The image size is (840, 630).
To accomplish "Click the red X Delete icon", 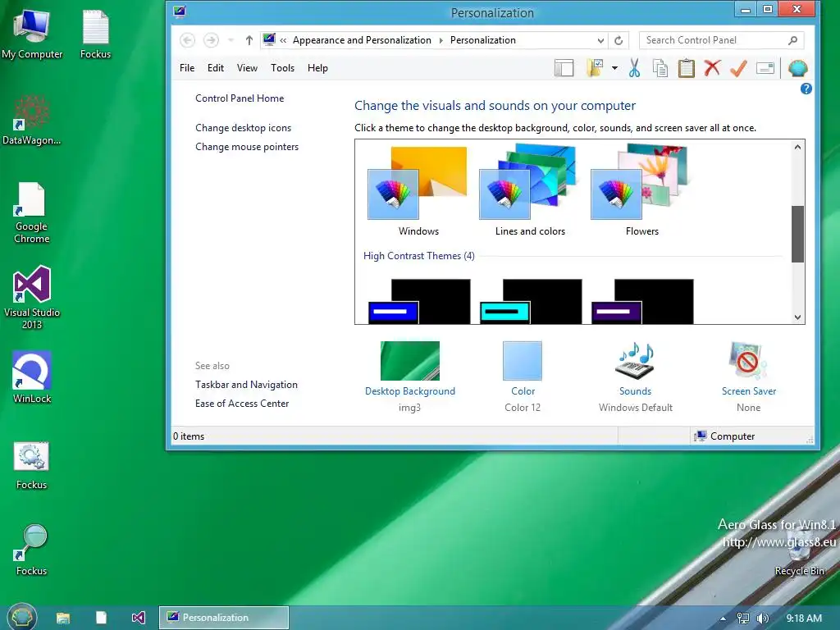I will click(712, 68).
